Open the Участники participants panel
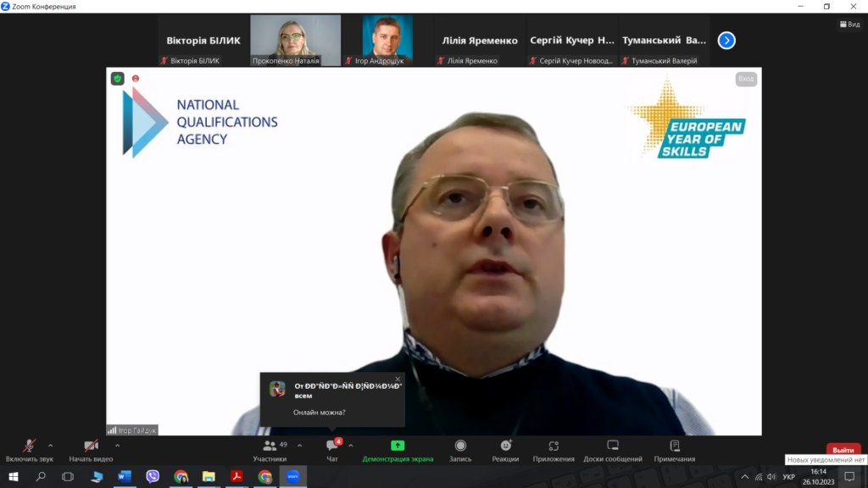 [270, 449]
